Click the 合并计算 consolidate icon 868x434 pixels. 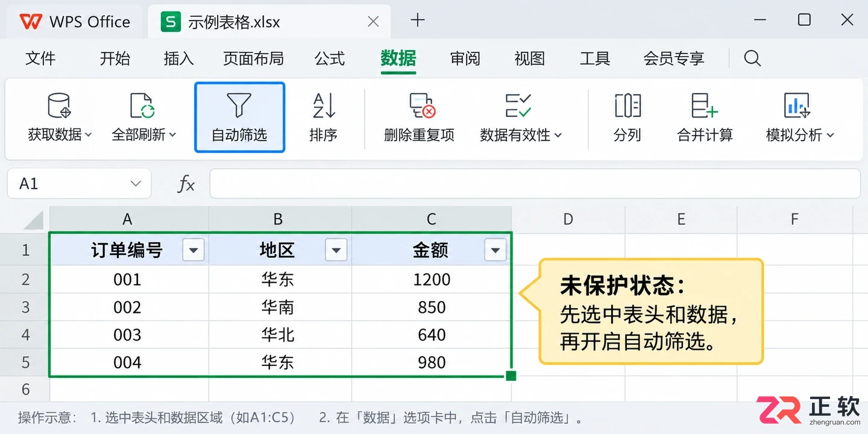click(x=704, y=105)
